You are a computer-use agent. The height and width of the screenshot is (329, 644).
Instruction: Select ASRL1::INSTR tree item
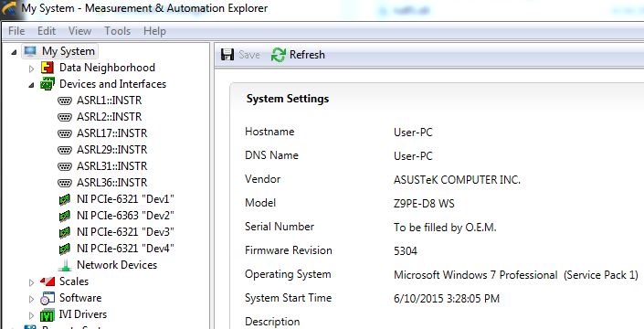click(x=109, y=101)
